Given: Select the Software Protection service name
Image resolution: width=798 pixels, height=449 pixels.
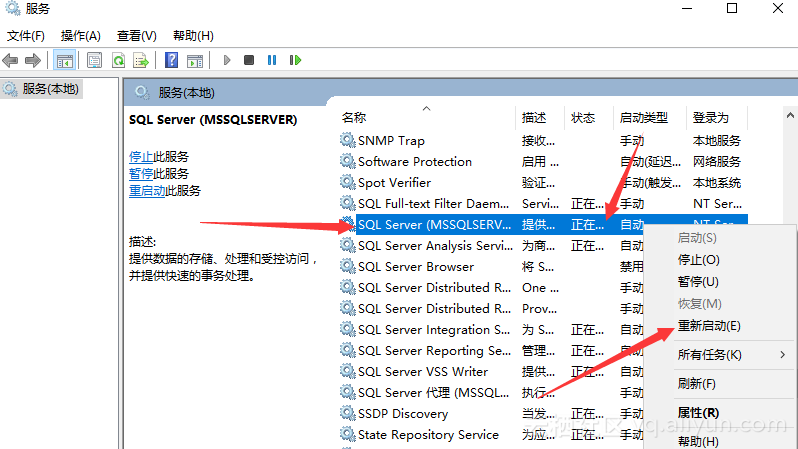Looking at the screenshot, I should (415, 161).
